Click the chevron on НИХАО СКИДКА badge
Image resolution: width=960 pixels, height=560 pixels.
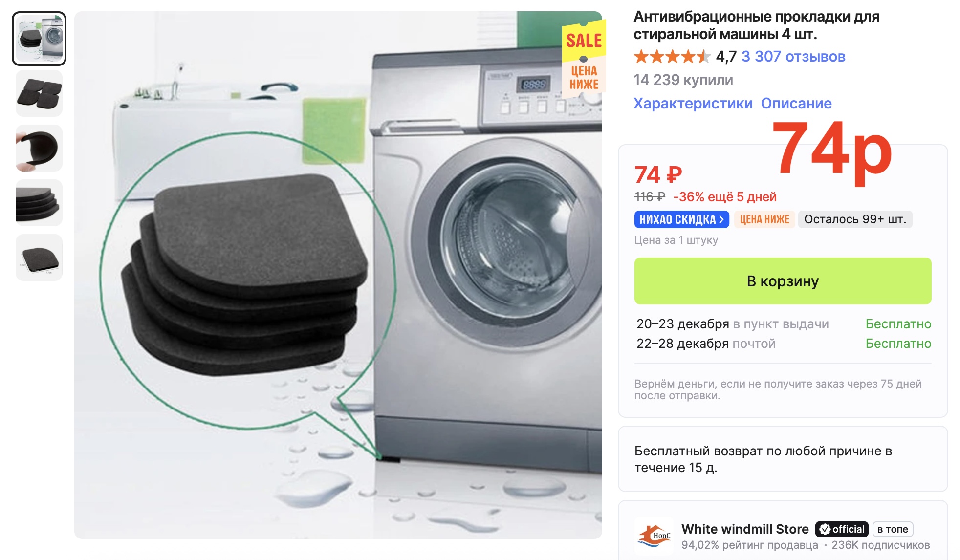[x=721, y=219]
